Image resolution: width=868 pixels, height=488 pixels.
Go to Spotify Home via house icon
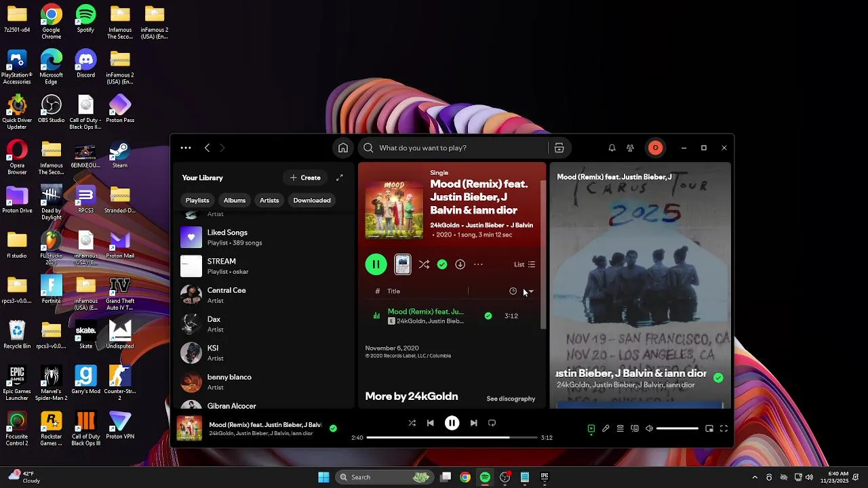point(343,148)
